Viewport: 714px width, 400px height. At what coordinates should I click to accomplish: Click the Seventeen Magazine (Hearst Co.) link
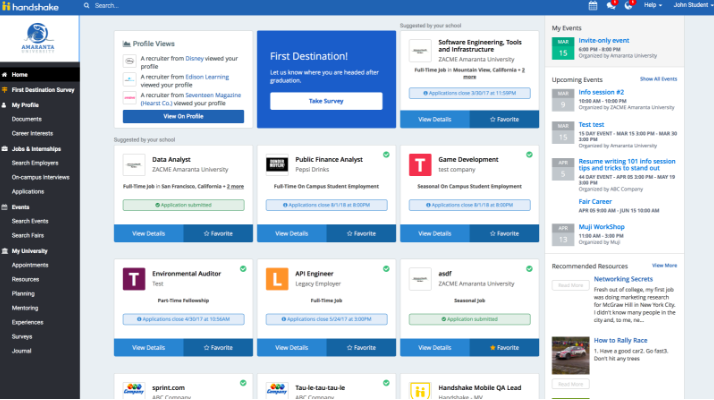click(x=190, y=99)
